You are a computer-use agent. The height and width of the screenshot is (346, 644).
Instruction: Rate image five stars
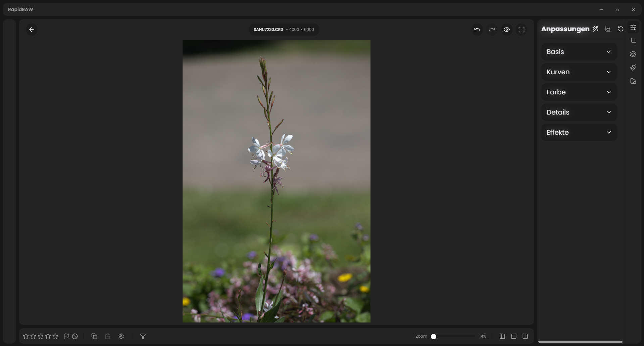[55, 336]
